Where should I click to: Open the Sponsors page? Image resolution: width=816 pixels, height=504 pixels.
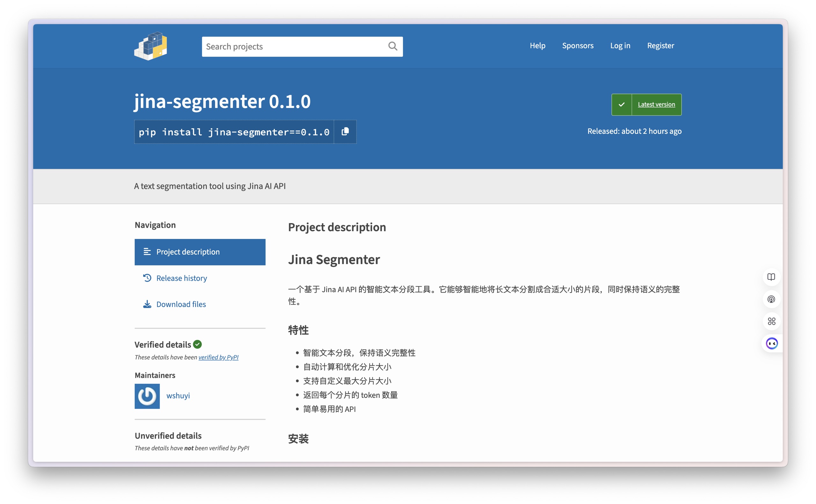(x=578, y=46)
